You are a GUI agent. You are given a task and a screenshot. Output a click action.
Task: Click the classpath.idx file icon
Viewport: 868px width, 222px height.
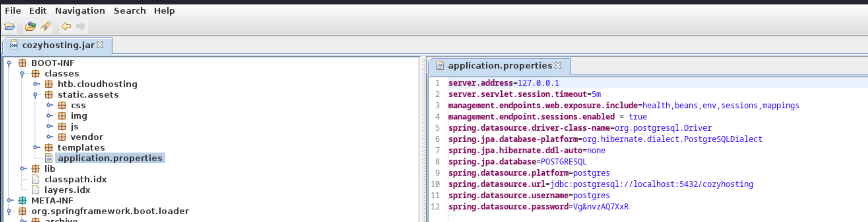point(36,179)
